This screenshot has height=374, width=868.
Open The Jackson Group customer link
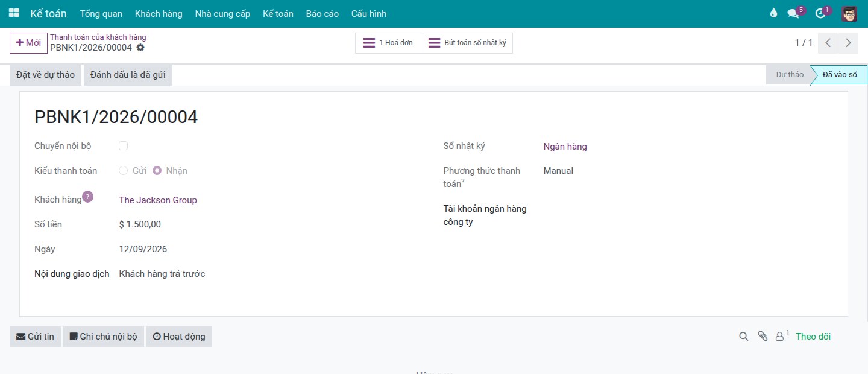coord(158,200)
